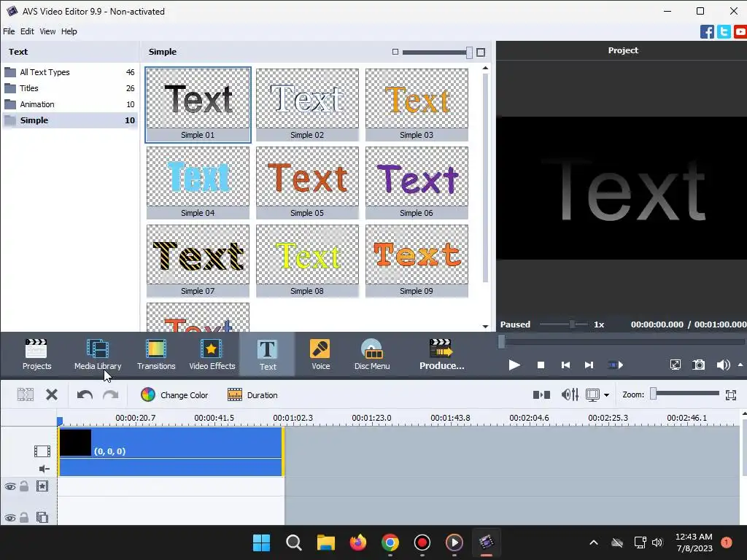Select the Simple 09 text preset
Screen dimensions: 747x560
[417, 261]
